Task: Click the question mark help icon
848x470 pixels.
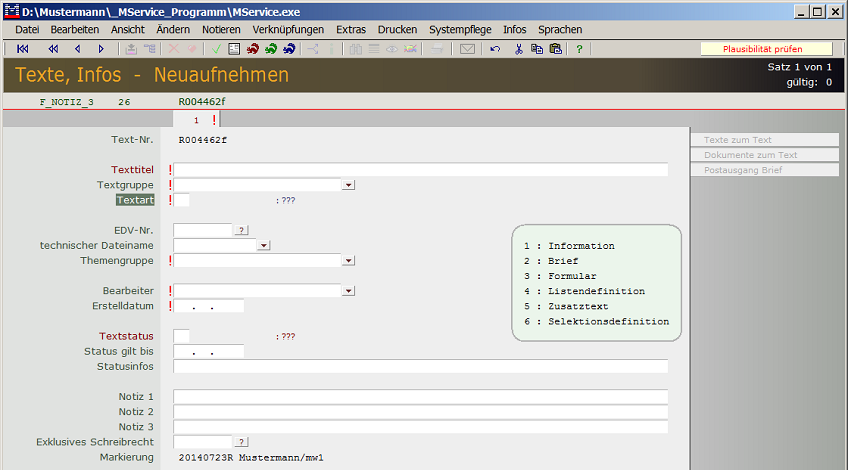Action: pyautogui.click(x=579, y=49)
